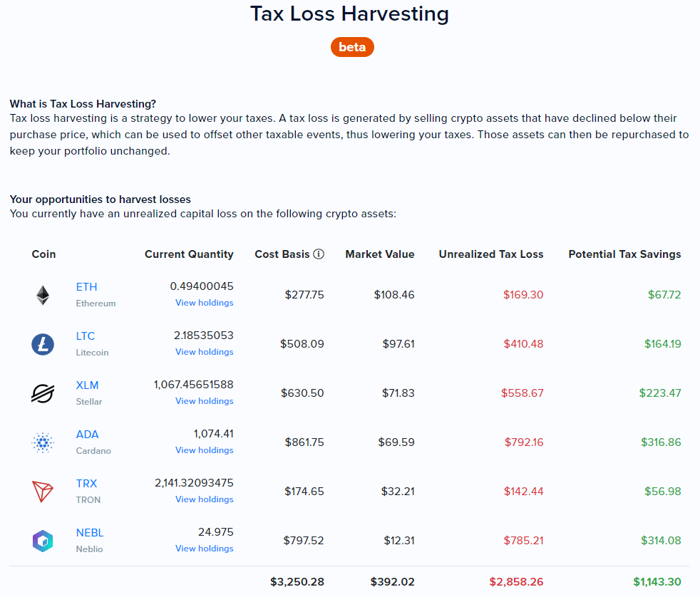Open the TRX coin link
Image resolution: width=700 pixels, height=597 pixels.
(x=86, y=483)
